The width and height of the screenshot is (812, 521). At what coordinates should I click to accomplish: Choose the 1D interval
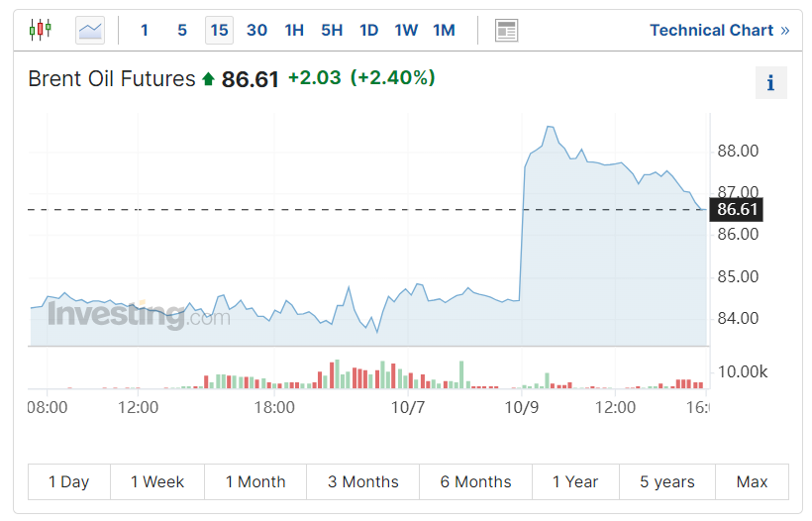[368, 31]
